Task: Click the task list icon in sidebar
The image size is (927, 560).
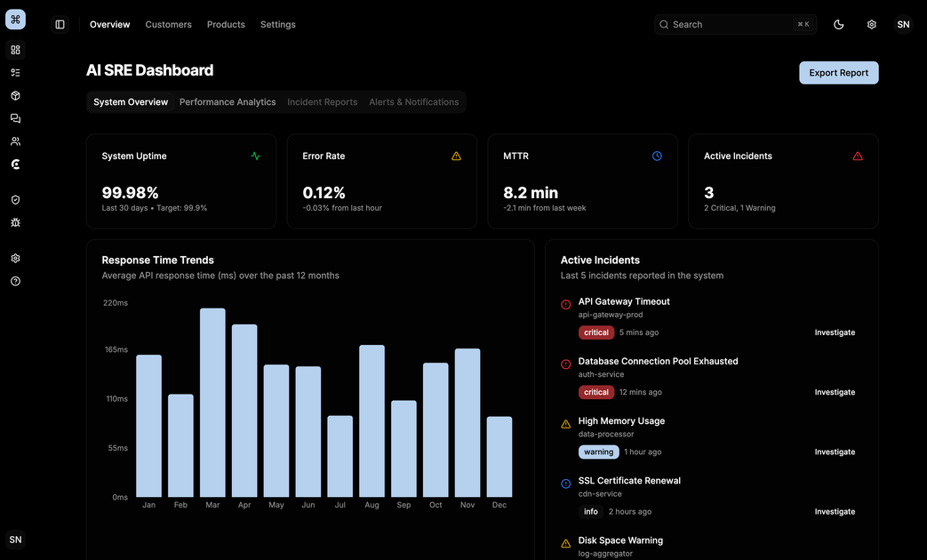Action: click(x=15, y=73)
